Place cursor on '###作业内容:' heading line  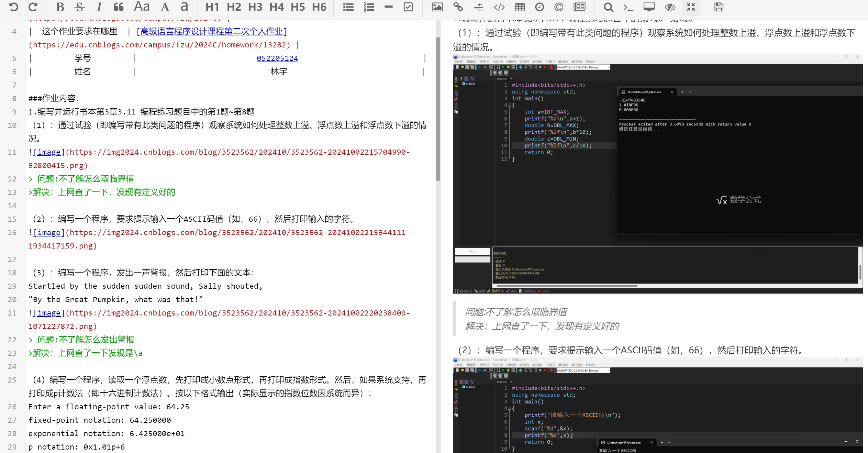click(x=54, y=98)
